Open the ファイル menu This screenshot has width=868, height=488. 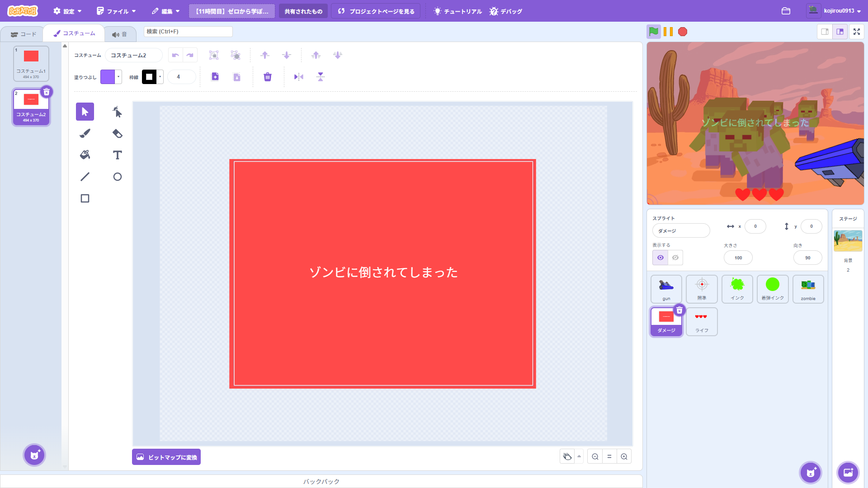117,11
